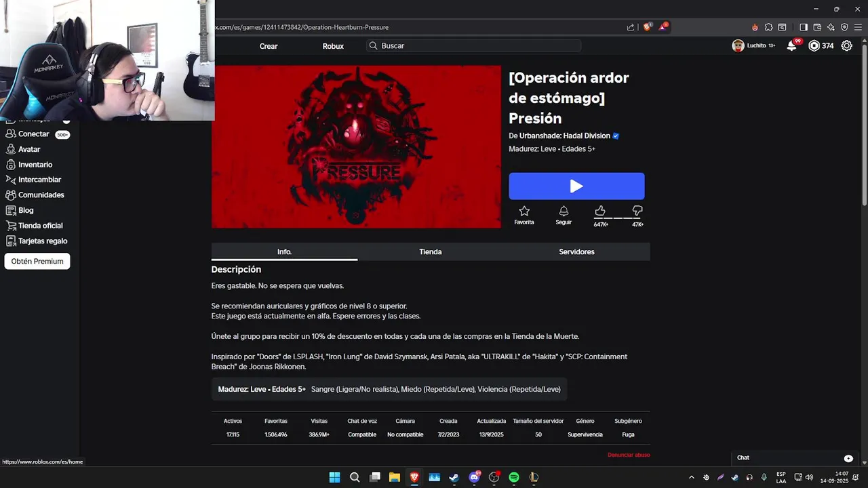Image resolution: width=868 pixels, height=488 pixels.
Task: Open the taskbar volume icon
Action: click(x=809, y=477)
